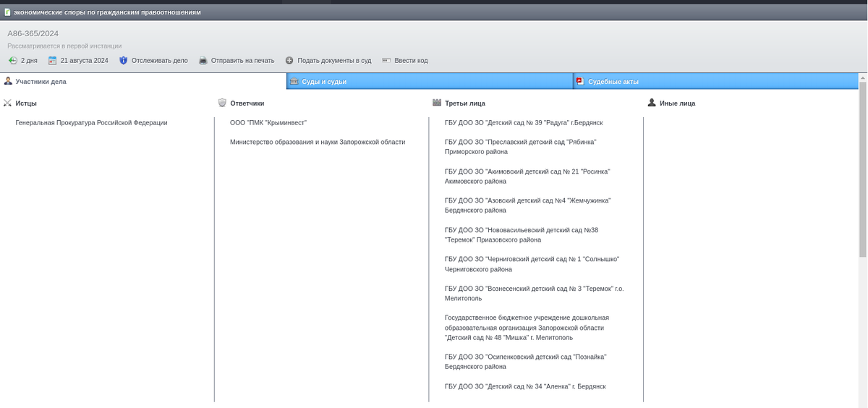This screenshot has height=408, width=868.
Task: Click the plus icon for Подать документы в суд
Action: 289,61
